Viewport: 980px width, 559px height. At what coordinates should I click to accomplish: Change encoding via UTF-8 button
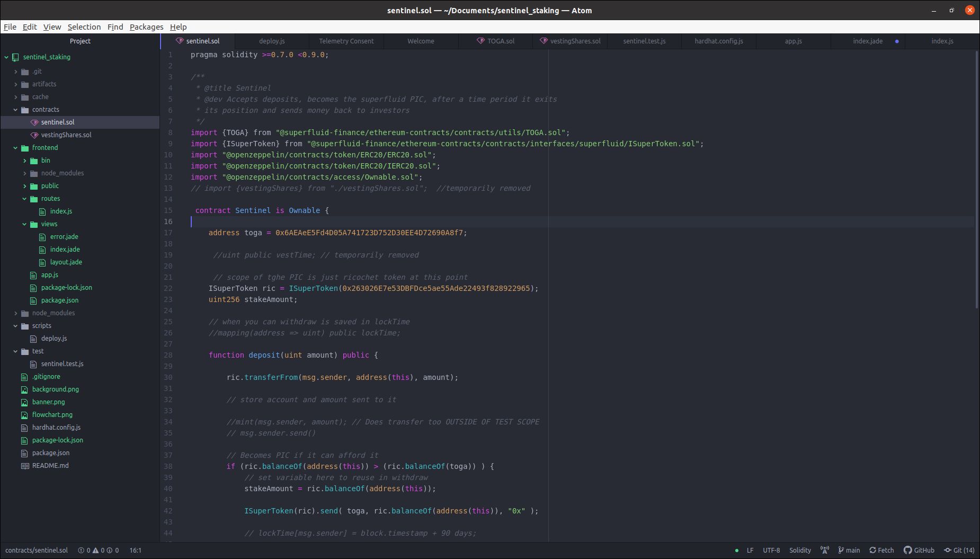pos(771,551)
